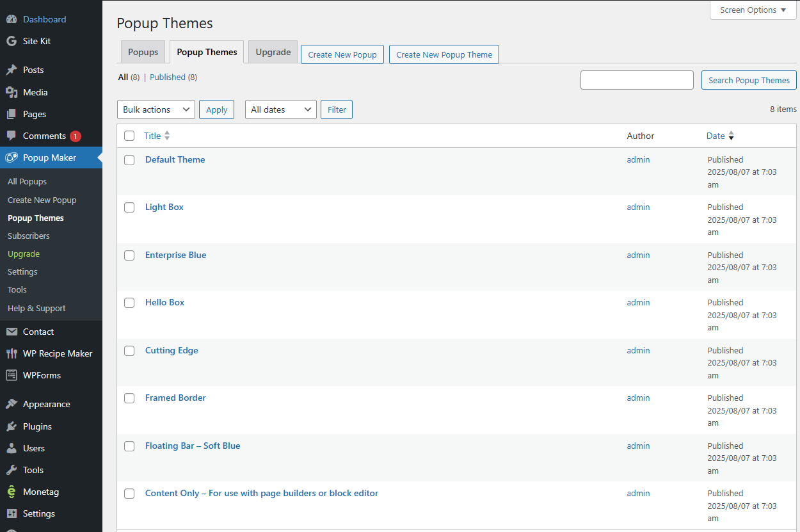Open the Cutting Edge theme link

click(x=172, y=350)
